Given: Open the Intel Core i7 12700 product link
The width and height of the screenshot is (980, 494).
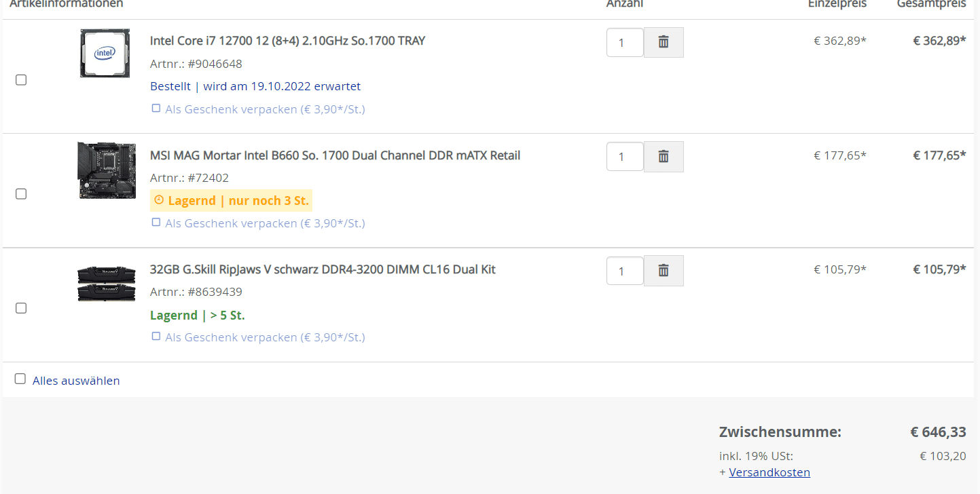Looking at the screenshot, I should coord(287,41).
